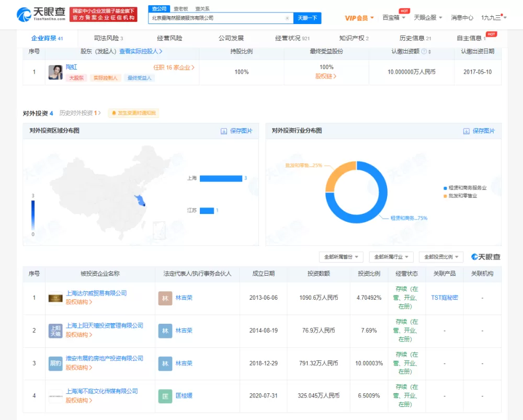Toggle the 批发和零售业 legend swatch

445,196
